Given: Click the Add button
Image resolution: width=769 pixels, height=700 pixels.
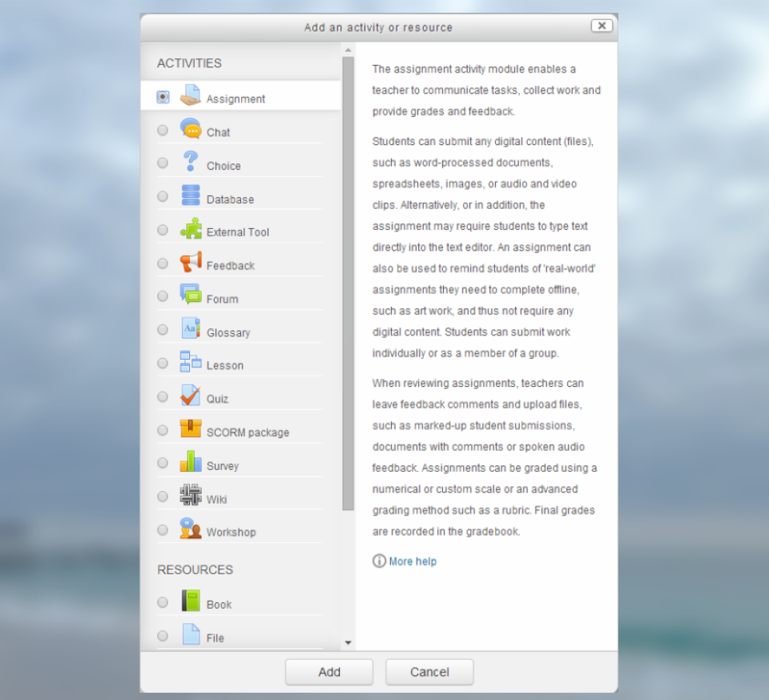Looking at the screenshot, I should click(329, 672).
